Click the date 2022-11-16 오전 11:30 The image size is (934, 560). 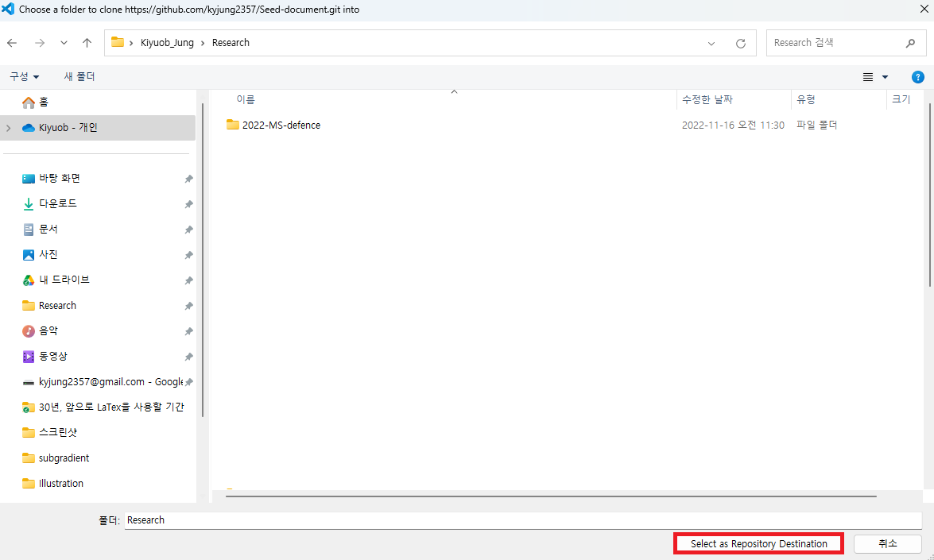point(733,125)
